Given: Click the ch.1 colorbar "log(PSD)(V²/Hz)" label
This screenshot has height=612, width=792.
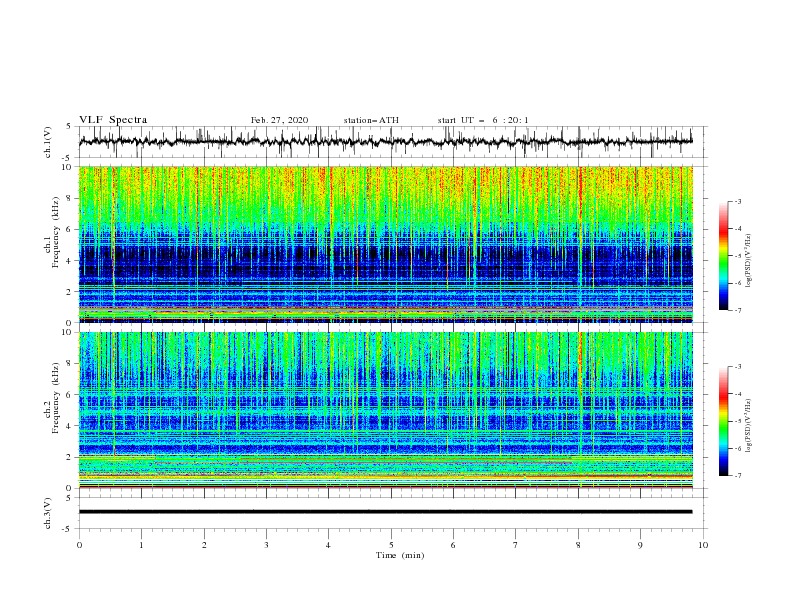Looking at the screenshot, I should point(748,261).
